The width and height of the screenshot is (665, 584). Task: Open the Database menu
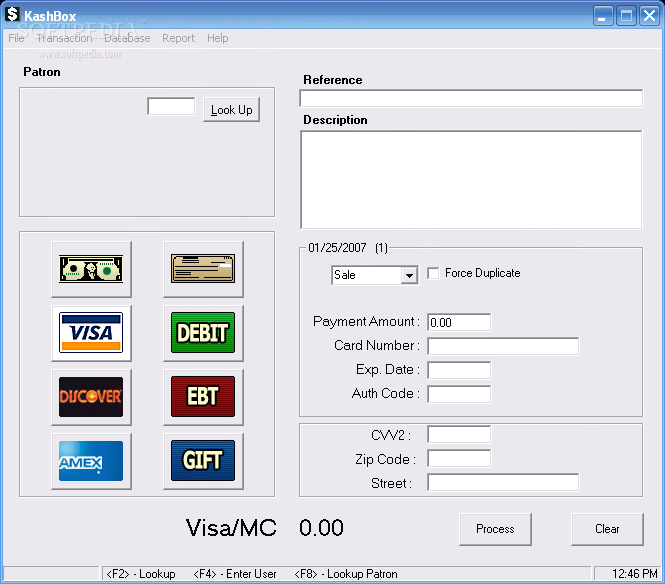127,38
